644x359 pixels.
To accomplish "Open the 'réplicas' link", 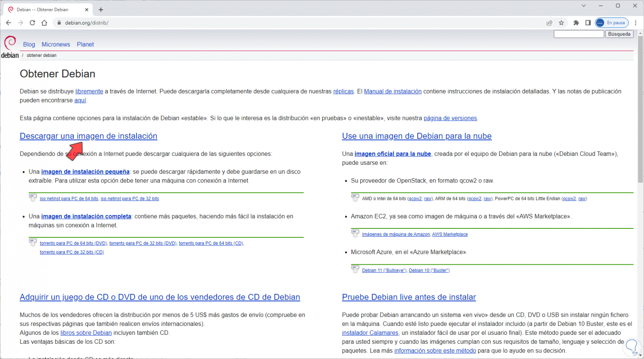I will 343,91.
